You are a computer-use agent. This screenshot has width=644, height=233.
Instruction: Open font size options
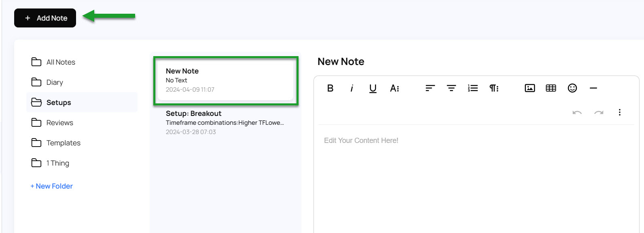(x=394, y=88)
